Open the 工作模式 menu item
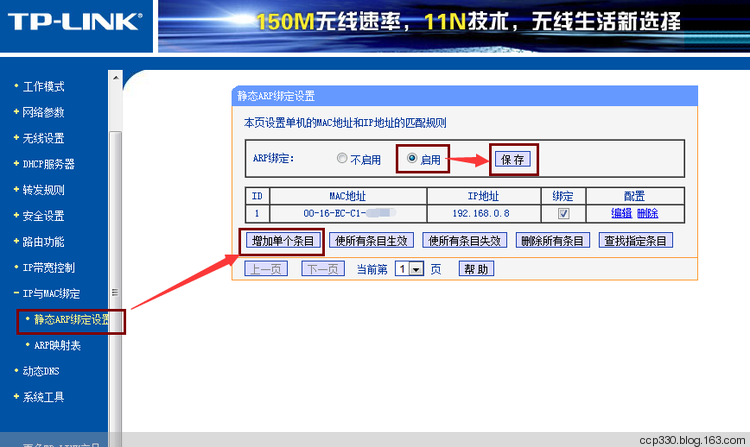Viewport: 750px width, 447px height. click(x=43, y=87)
